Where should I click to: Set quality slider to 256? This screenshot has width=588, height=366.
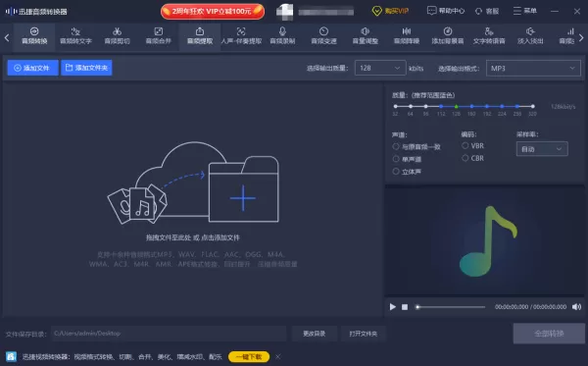click(x=517, y=106)
